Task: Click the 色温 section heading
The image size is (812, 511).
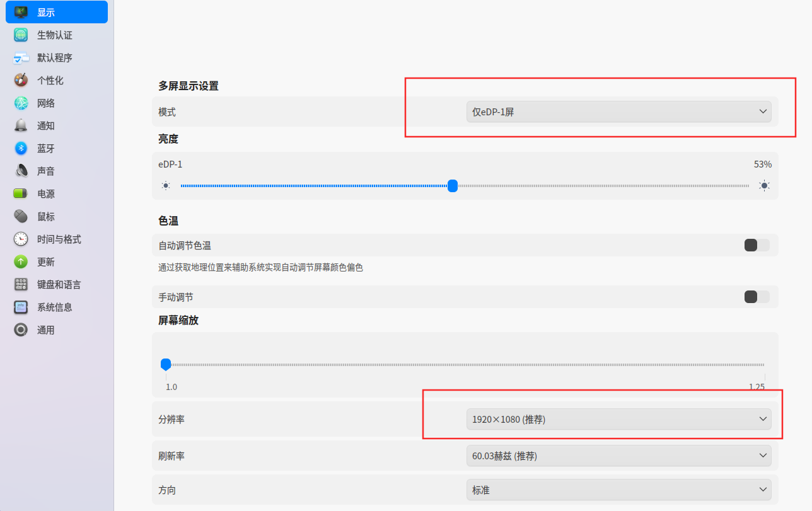Action: pos(168,221)
